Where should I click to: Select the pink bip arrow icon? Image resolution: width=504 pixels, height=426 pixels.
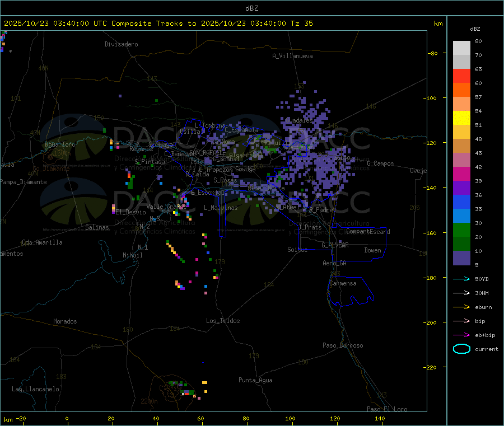(x=461, y=321)
